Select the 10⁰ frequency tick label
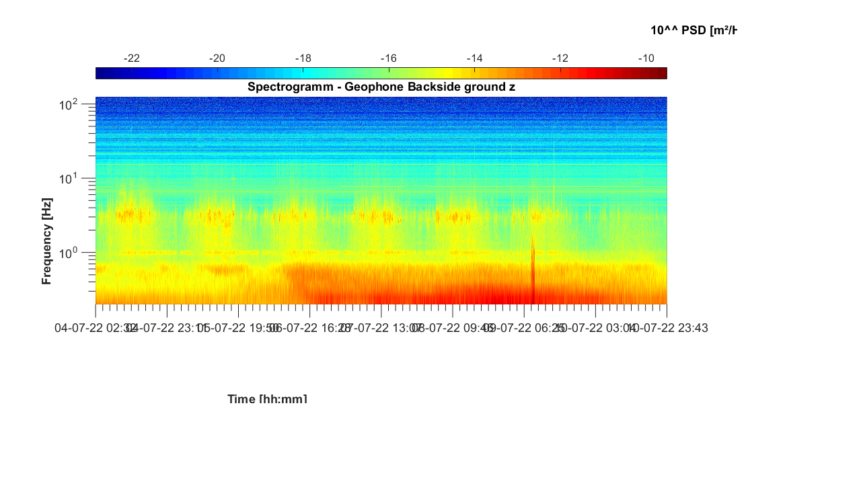The height and width of the screenshot is (504, 861). [70, 253]
